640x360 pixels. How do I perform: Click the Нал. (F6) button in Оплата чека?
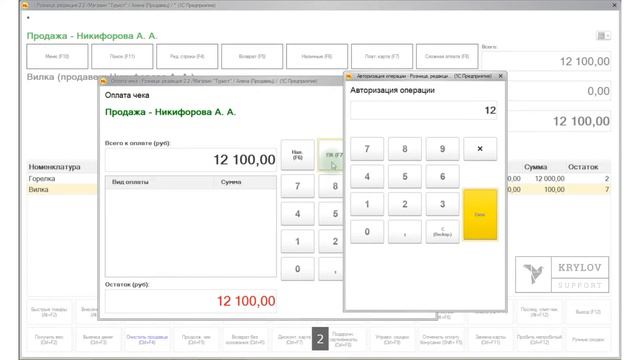tap(298, 155)
